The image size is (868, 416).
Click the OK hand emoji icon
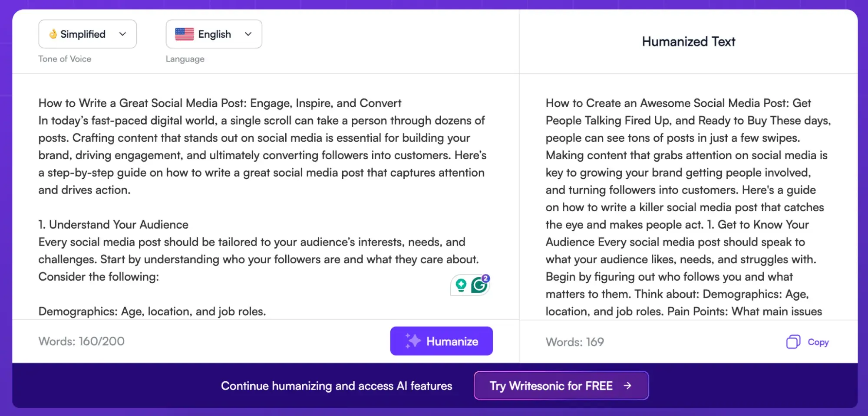pyautogui.click(x=53, y=34)
